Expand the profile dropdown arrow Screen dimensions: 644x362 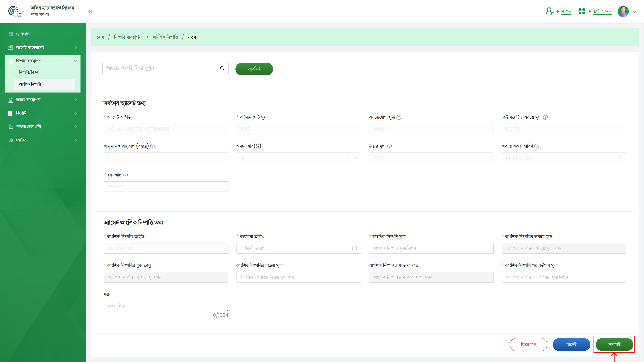point(634,12)
